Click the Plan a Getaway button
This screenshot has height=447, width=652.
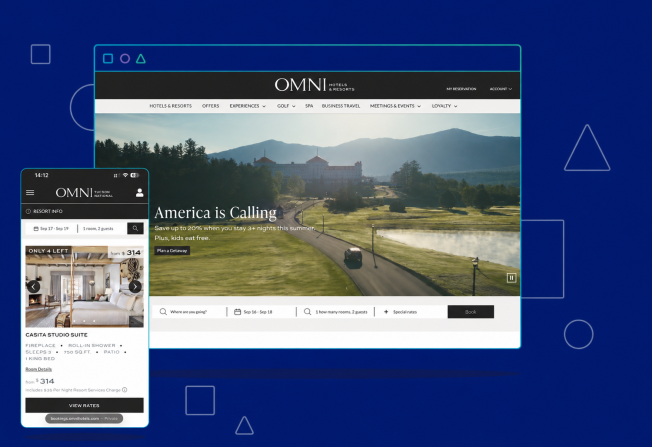click(172, 251)
